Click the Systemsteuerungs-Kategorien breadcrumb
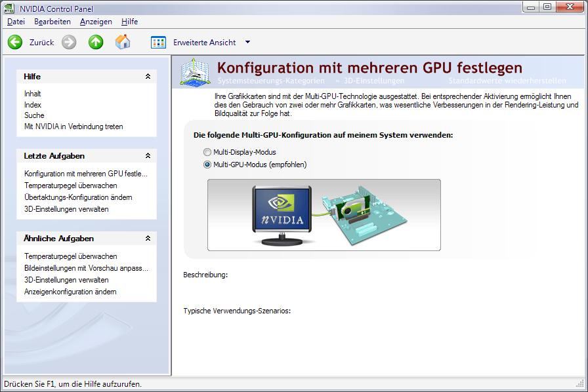 point(271,81)
